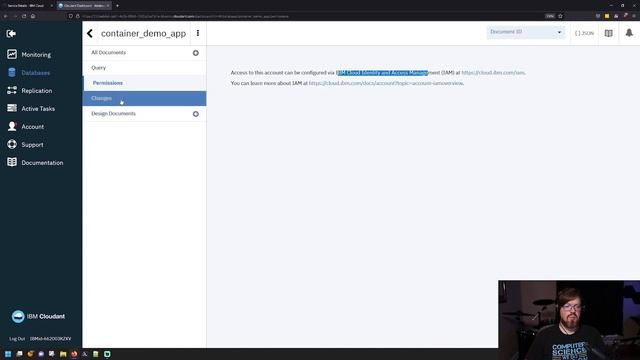Go to Active Tasks
Image resolution: width=640 pixels, height=360 pixels.
point(38,109)
